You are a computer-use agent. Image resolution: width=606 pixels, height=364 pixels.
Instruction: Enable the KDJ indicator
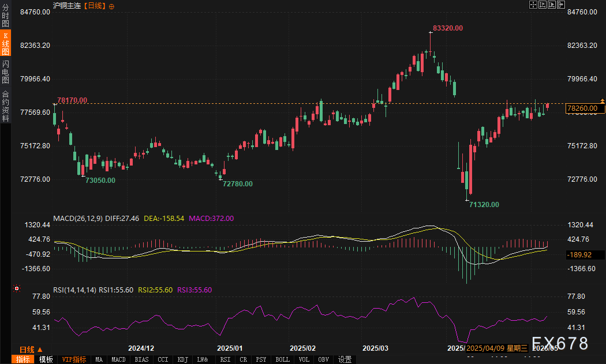182,359
